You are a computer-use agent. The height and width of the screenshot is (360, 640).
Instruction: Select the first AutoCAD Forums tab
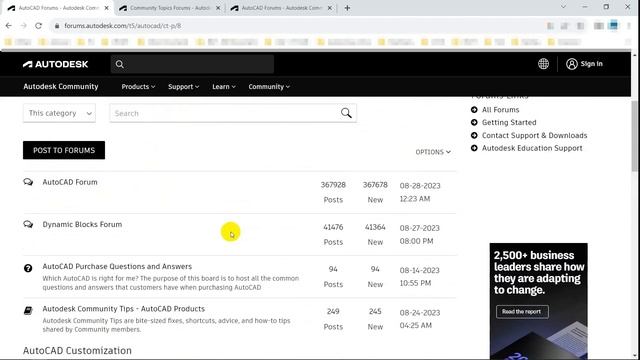[58, 8]
